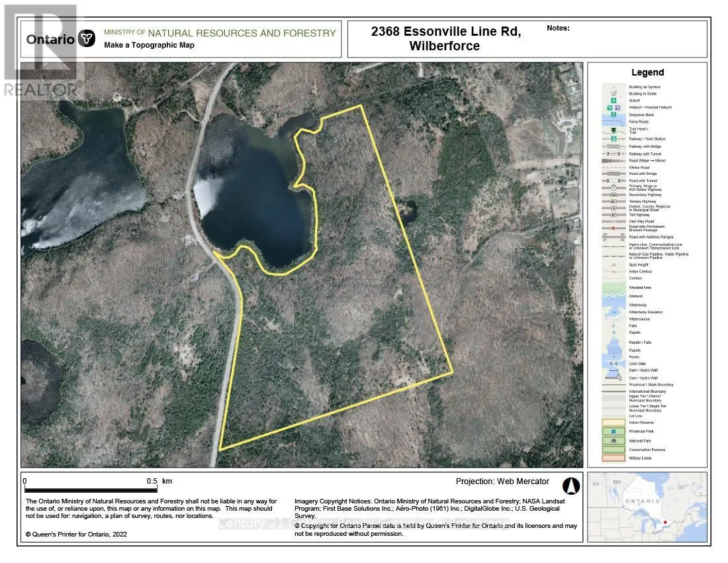Select the Railway Train Station legend symbol
This screenshot has height=563, width=728.
[x=614, y=139]
